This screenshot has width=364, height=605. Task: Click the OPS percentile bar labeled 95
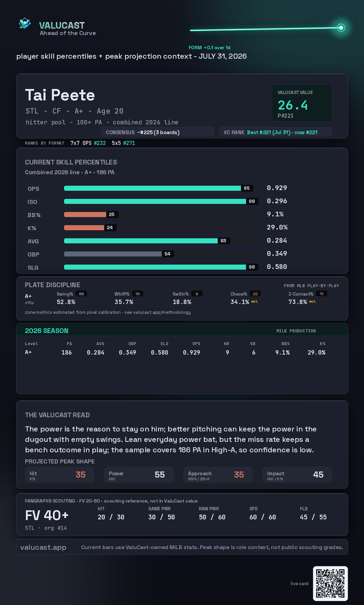coord(158,188)
